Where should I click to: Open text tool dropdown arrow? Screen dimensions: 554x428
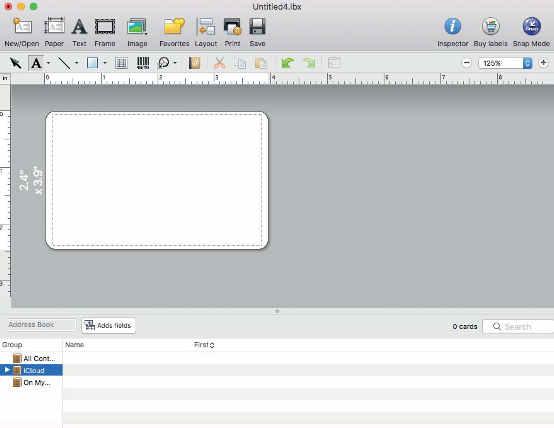[48, 63]
